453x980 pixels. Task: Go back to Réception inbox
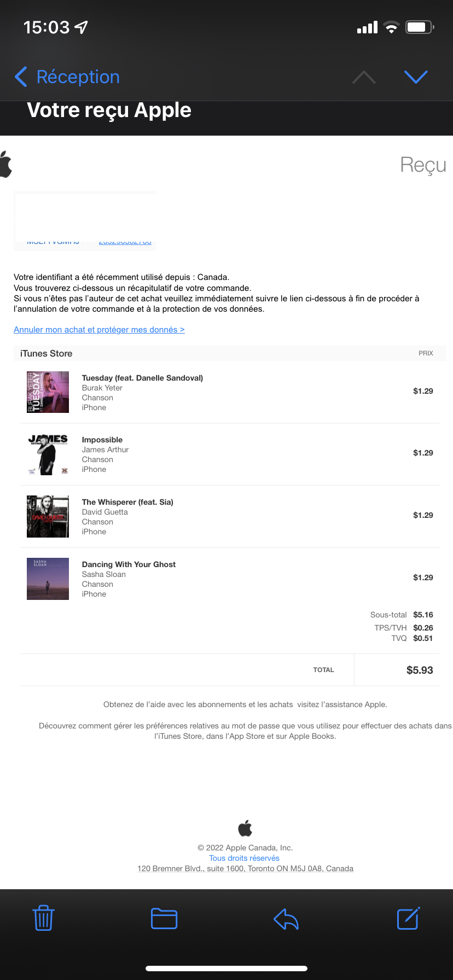pyautogui.click(x=67, y=77)
